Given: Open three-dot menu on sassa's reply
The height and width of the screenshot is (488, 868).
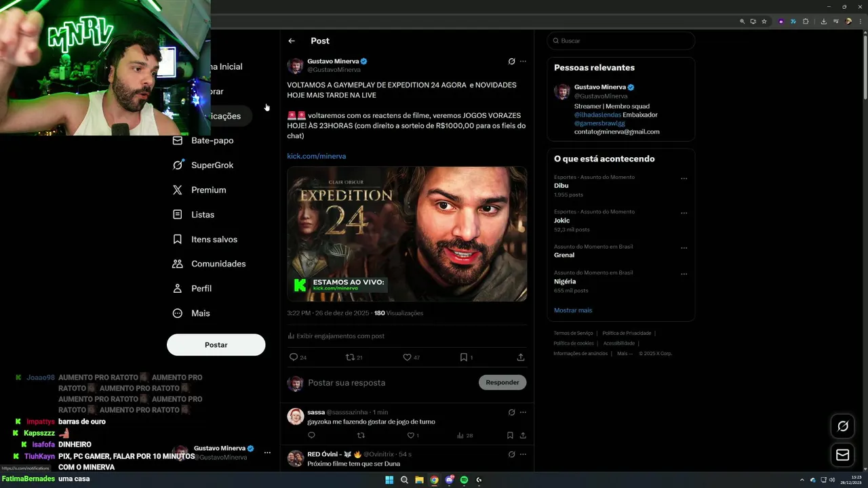Looking at the screenshot, I should pos(523,412).
